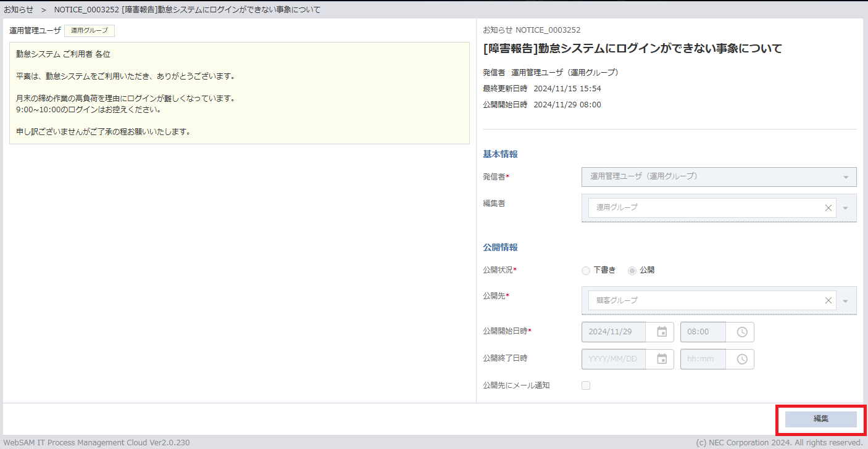Open the publish end date calendar icon
This screenshot has height=449, width=868.
tap(662, 359)
